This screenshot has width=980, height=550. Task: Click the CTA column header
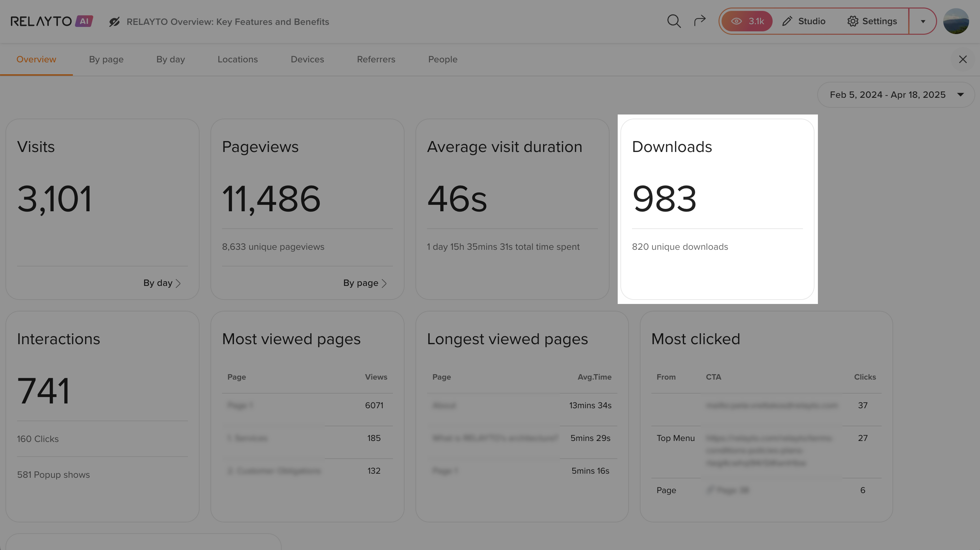[x=713, y=377]
